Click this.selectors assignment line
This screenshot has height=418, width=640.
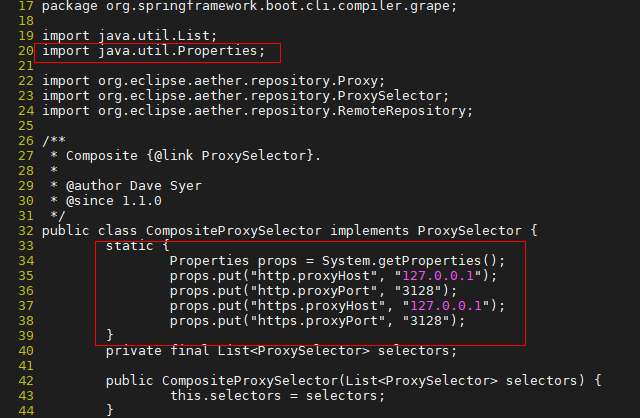(x=277, y=396)
